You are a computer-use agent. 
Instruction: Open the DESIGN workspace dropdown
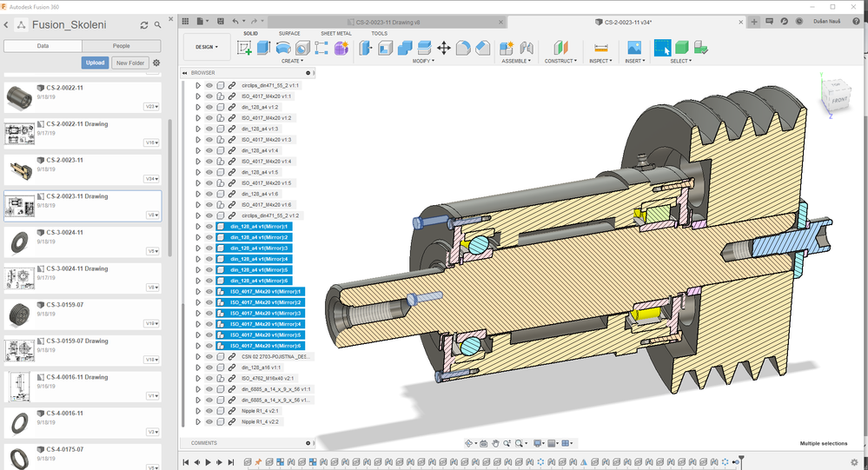(x=207, y=47)
